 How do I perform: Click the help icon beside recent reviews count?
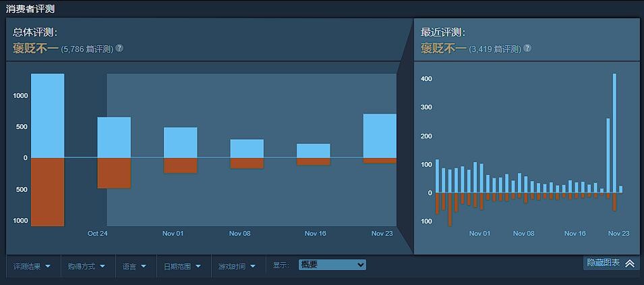[527, 48]
